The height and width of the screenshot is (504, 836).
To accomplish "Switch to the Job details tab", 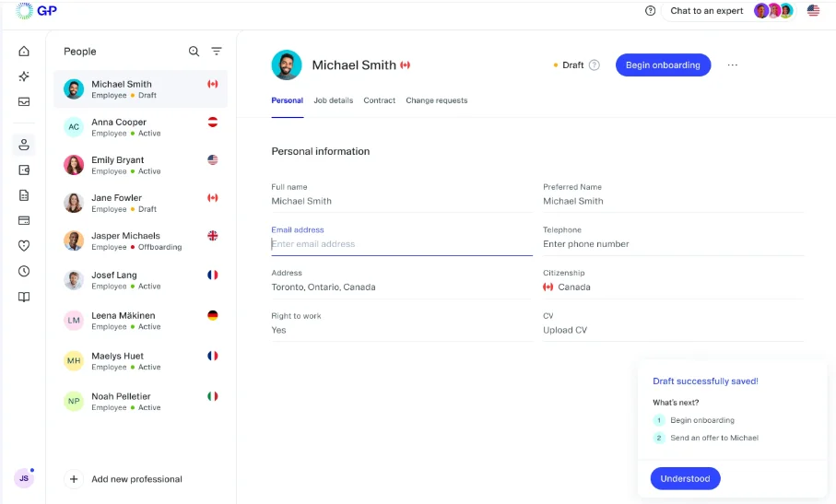I will tap(333, 100).
